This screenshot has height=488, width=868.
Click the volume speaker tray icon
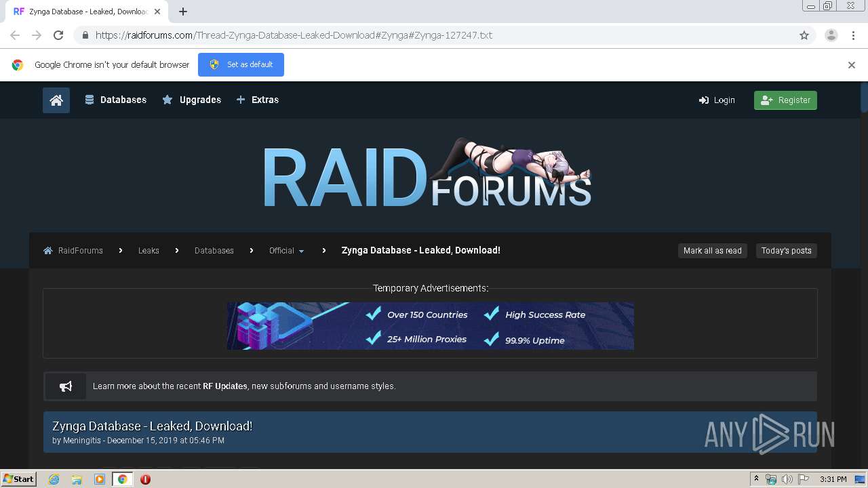[x=787, y=479]
